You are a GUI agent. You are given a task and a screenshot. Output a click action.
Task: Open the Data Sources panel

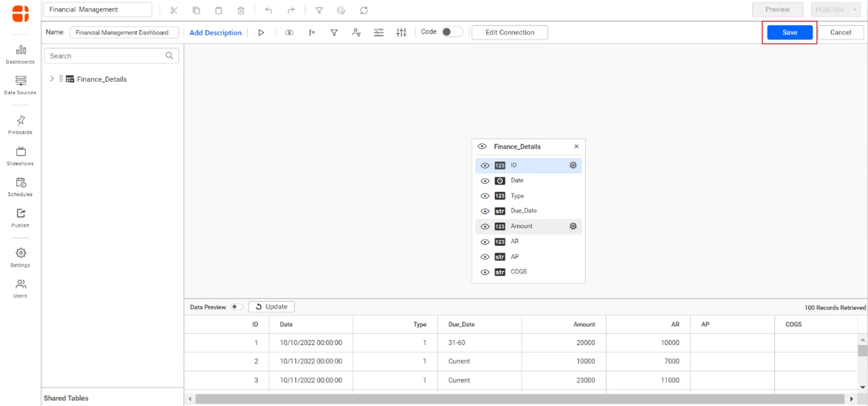click(20, 85)
